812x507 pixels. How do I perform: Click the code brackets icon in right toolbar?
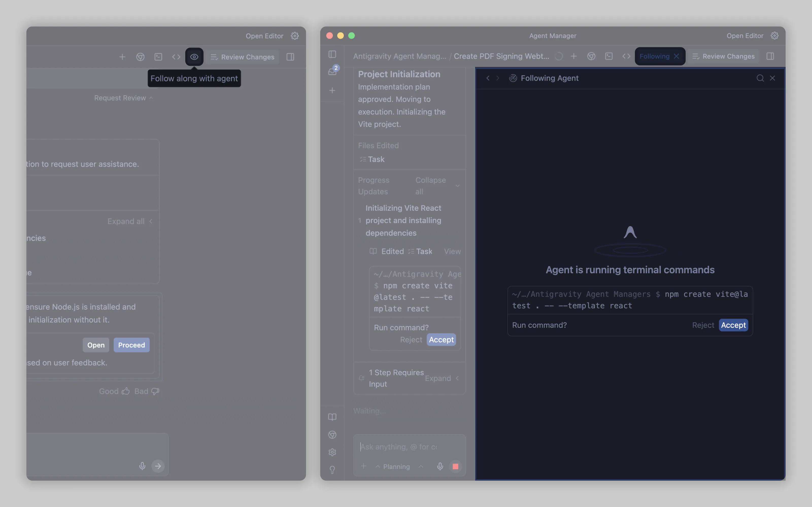626,56
